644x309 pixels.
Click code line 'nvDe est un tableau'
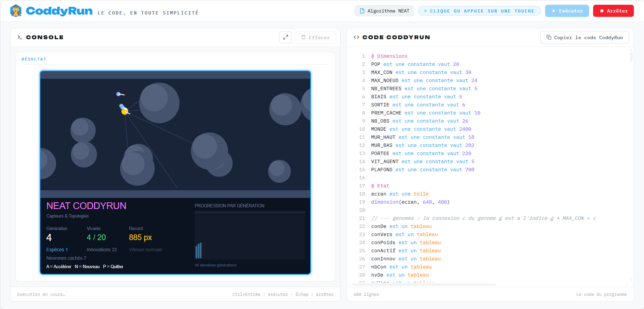click(x=400, y=275)
